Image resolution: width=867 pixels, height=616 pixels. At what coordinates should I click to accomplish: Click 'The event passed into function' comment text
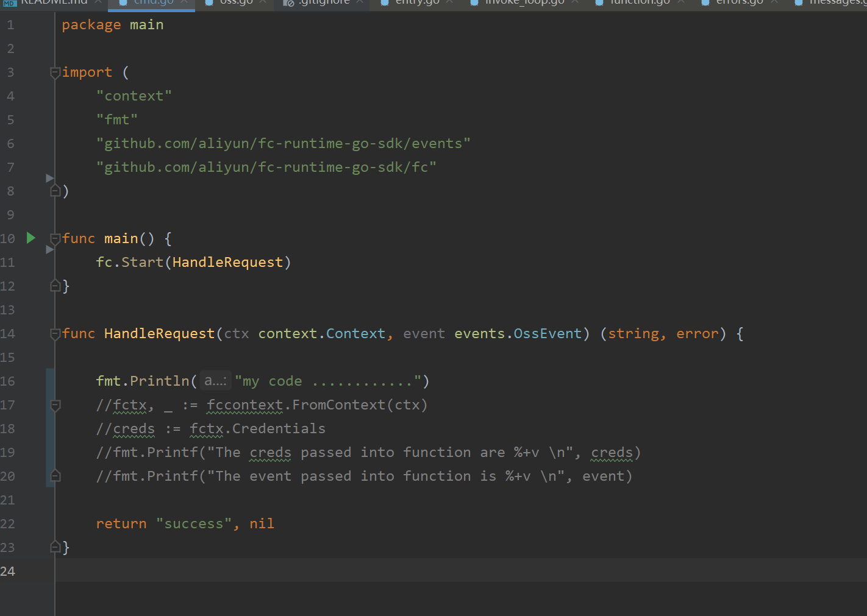343,476
